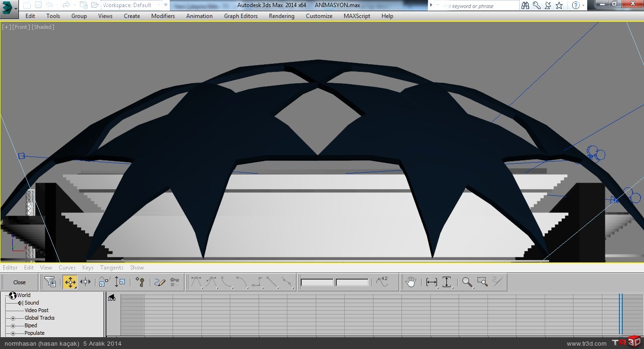Click the Favorites star icon
This screenshot has height=349, width=644.
coord(559,5)
